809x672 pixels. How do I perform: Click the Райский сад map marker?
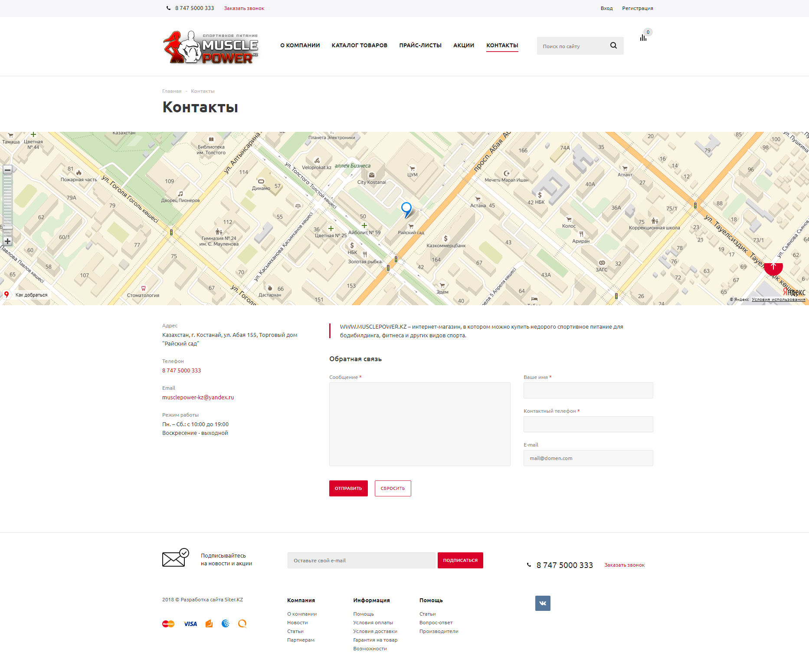click(411, 226)
